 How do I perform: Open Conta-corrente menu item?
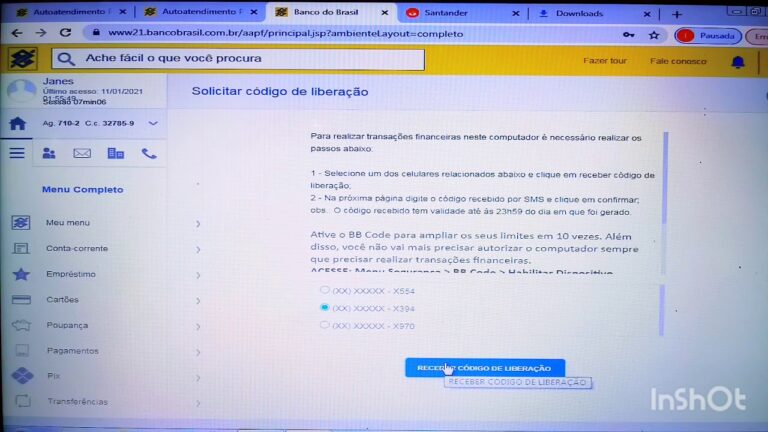click(77, 248)
